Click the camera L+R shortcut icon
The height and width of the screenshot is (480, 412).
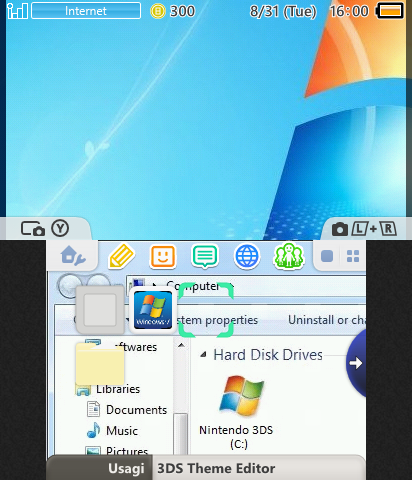[364, 229]
